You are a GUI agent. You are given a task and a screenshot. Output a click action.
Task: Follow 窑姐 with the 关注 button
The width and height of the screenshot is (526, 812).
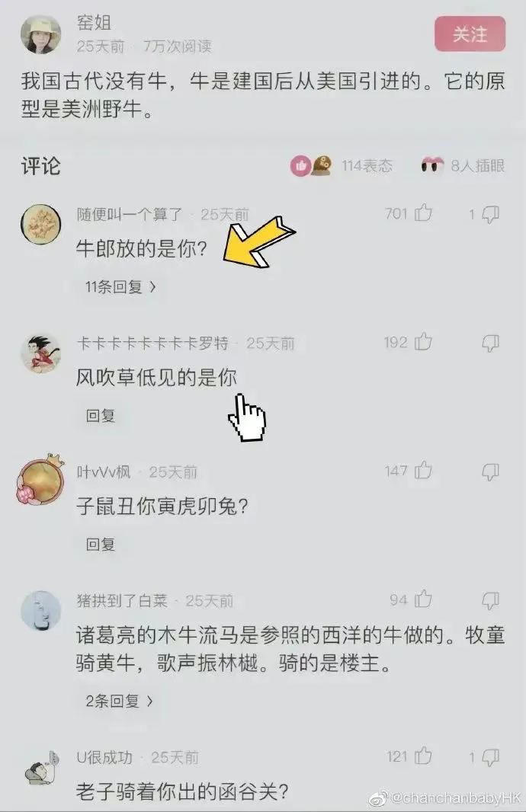(x=470, y=34)
